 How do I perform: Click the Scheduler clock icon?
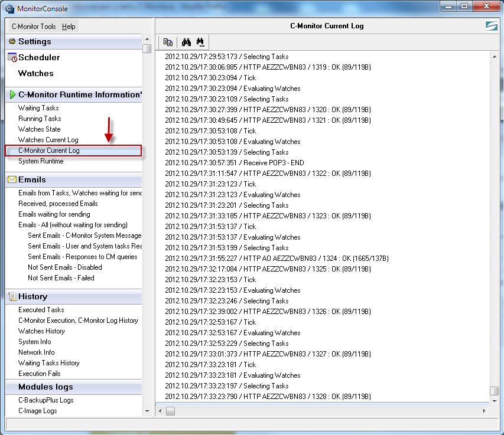(x=12, y=57)
